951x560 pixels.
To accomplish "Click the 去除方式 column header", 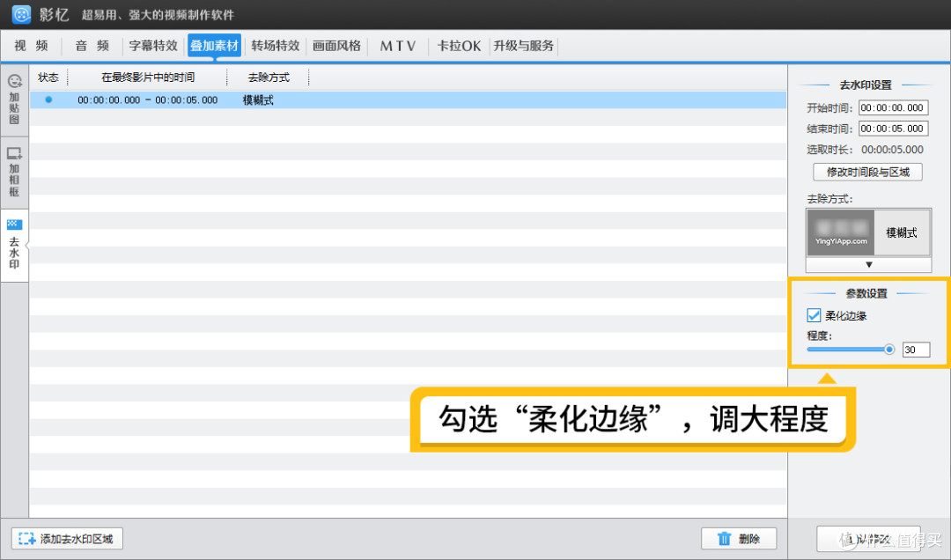I will tap(269, 77).
